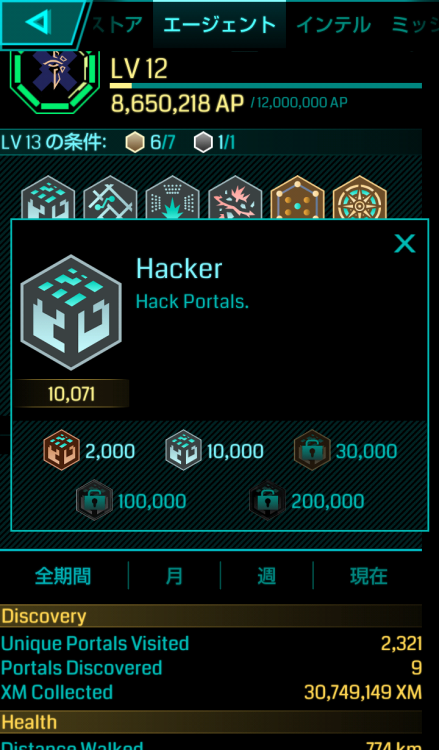Open the agent faction avatar emblem

pyautogui.click(x=55, y=80)
